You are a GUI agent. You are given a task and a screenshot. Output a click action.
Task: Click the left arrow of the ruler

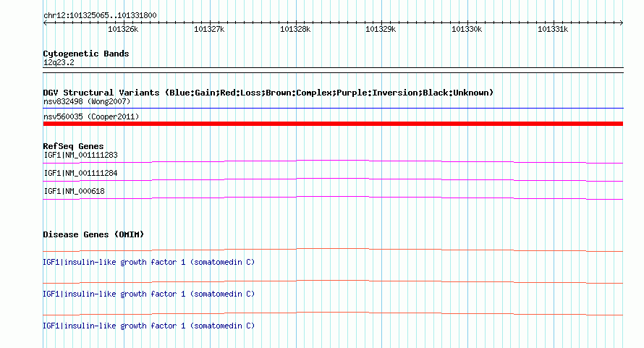45,23
